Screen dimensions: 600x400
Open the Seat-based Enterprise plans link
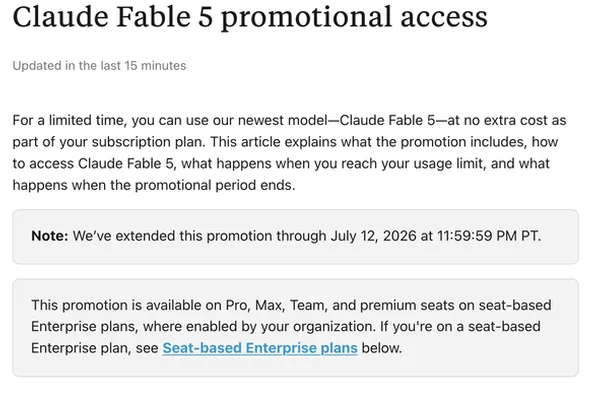pyautogui.click(x=260, y=348)
